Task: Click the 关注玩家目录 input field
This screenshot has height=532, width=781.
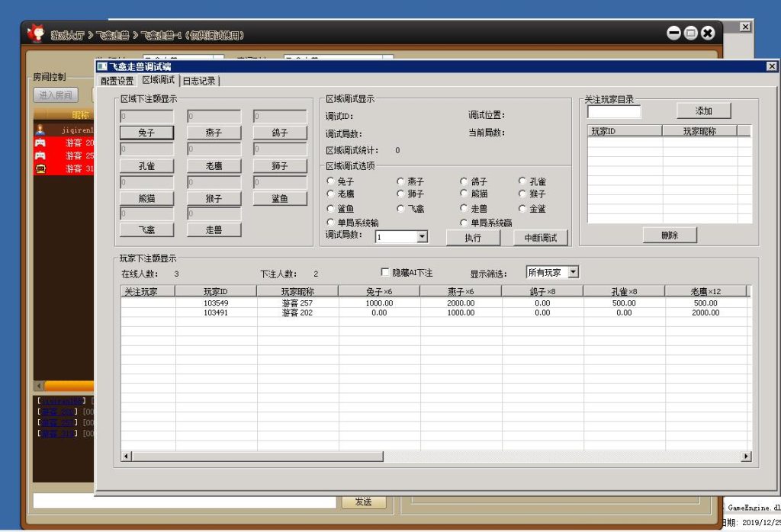Action: click(614, 111)
